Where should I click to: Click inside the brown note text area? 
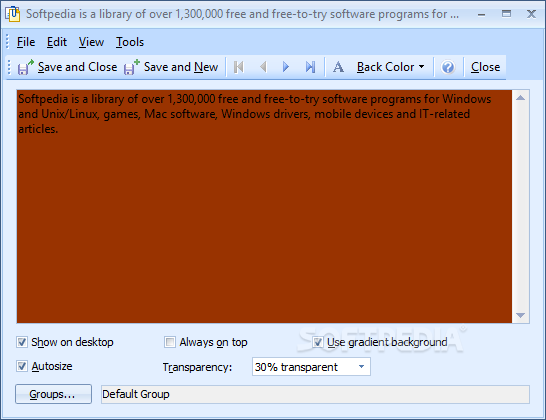click(264, 207)
